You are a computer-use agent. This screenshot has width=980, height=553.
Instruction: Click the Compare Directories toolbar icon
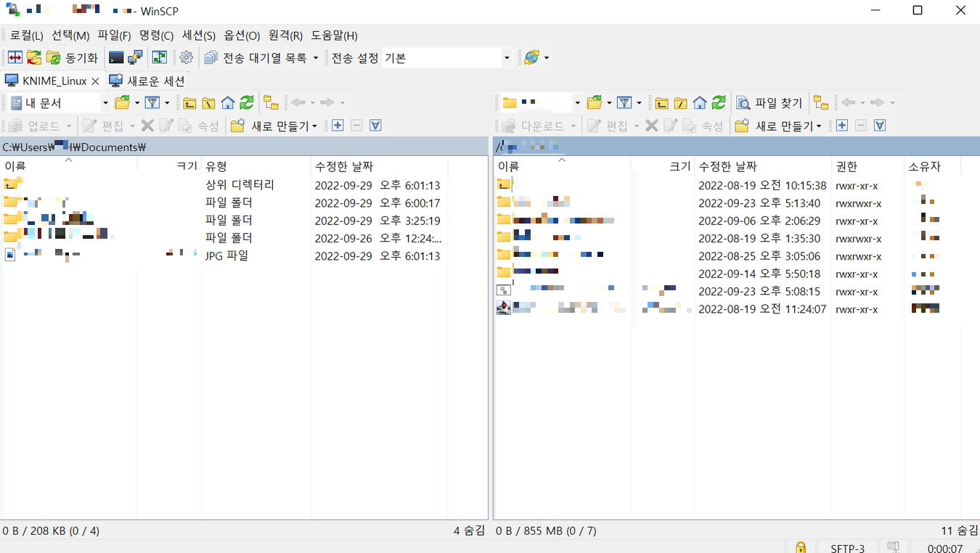pos(15,58)
